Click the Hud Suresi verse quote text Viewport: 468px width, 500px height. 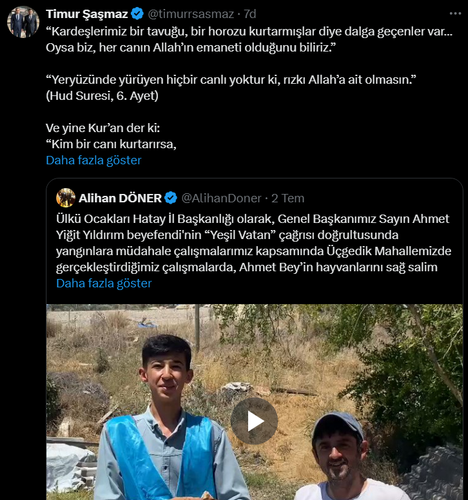pyautogui.click(x=231, y=80)
